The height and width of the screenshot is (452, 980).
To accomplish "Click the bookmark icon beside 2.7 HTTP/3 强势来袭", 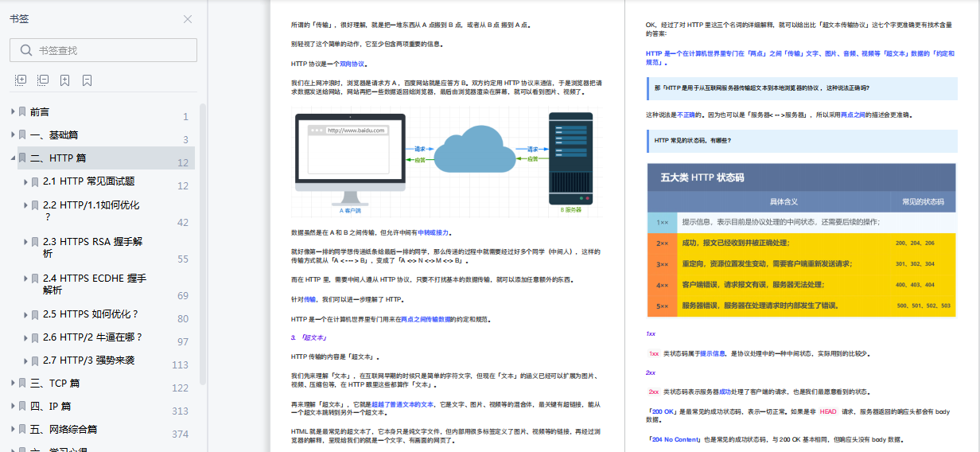I will [x=35, y=360].
